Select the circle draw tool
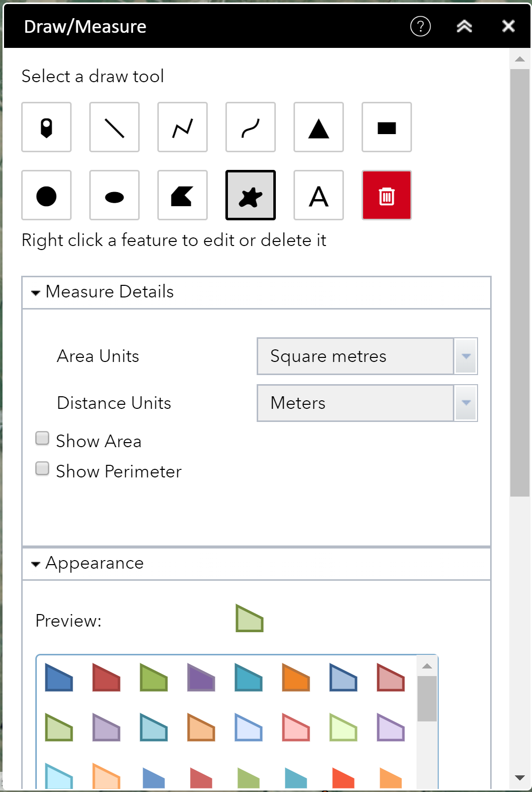The height and width of the screenshot is (792, 532). 46,195
